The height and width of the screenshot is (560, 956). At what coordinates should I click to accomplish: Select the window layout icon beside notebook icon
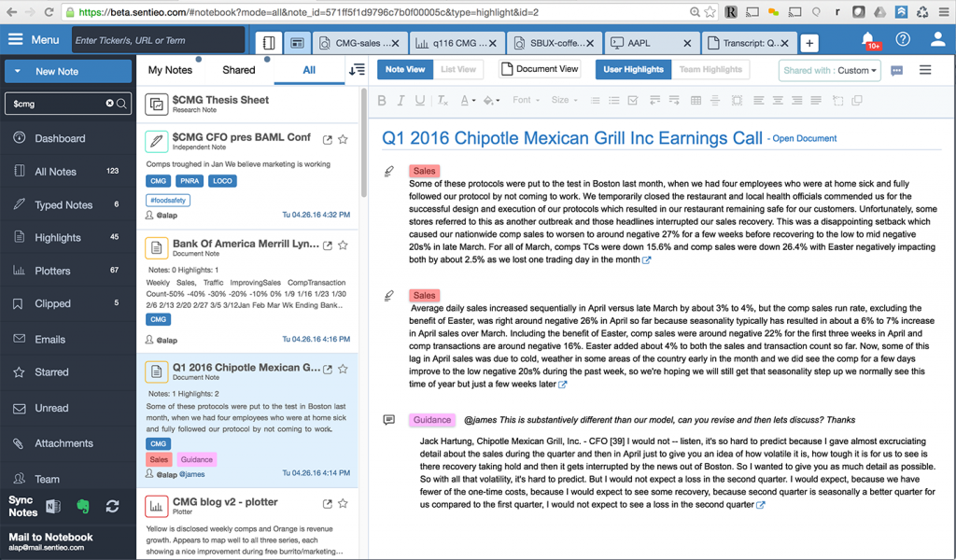(x=297, y=43)
